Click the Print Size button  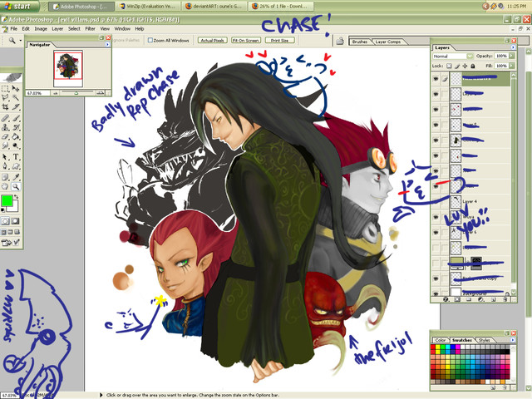pyautogui.click(x=279, y=41)
